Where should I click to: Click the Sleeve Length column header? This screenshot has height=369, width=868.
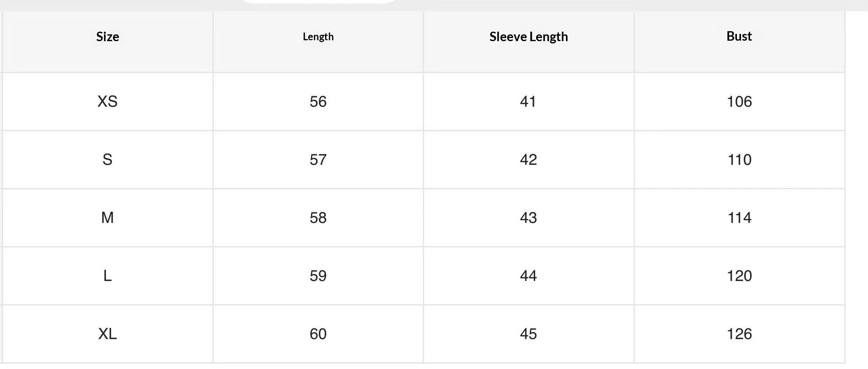click(528, 37)
